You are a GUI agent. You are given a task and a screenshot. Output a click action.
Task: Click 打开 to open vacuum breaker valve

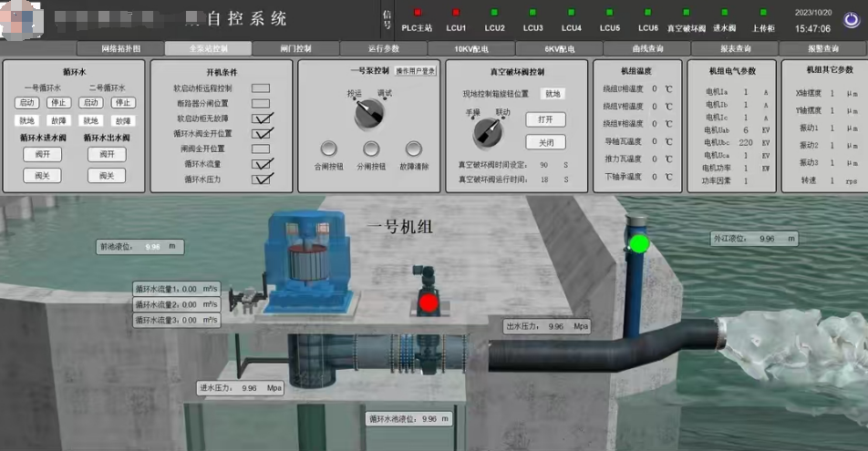pos(545,119)
